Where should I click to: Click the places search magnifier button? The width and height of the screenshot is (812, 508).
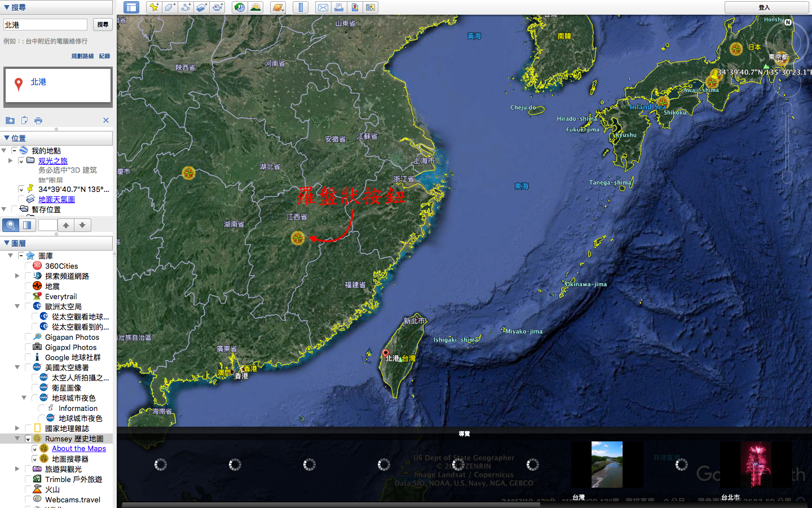click(11, 225)
